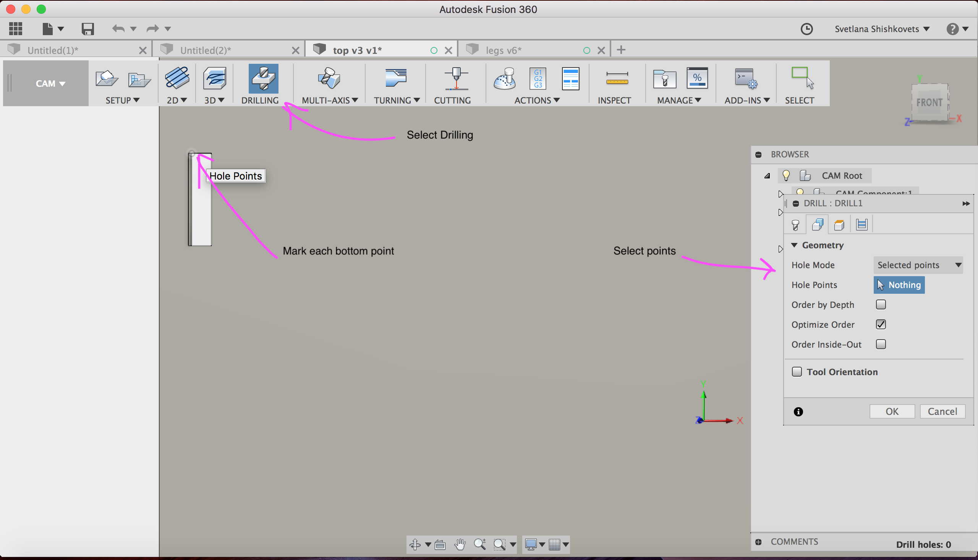Image resolution: width=978 pixels, height=560 pixels.
Task: Open the Tool tab in Drill dialog
Action: pos(795,225)
